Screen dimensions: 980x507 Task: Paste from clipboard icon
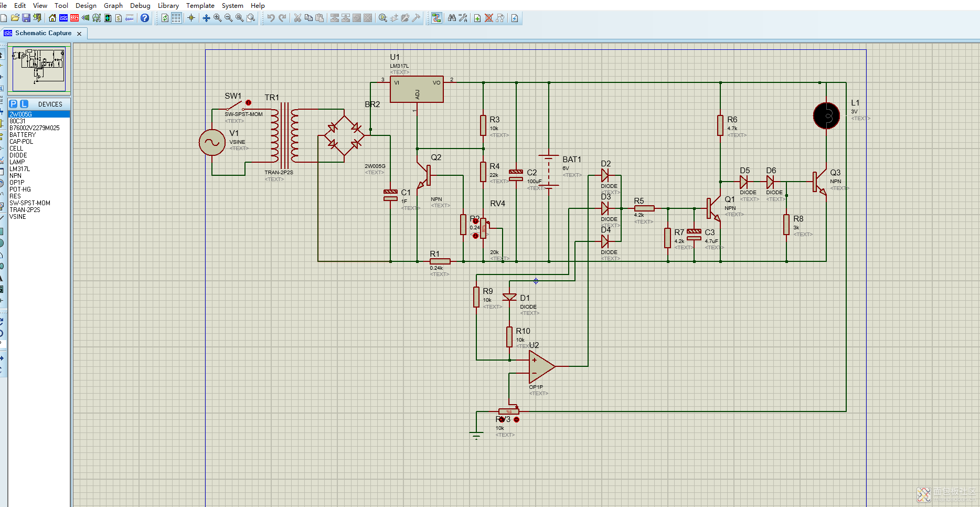pyautogui.click(x=319, y=18)
